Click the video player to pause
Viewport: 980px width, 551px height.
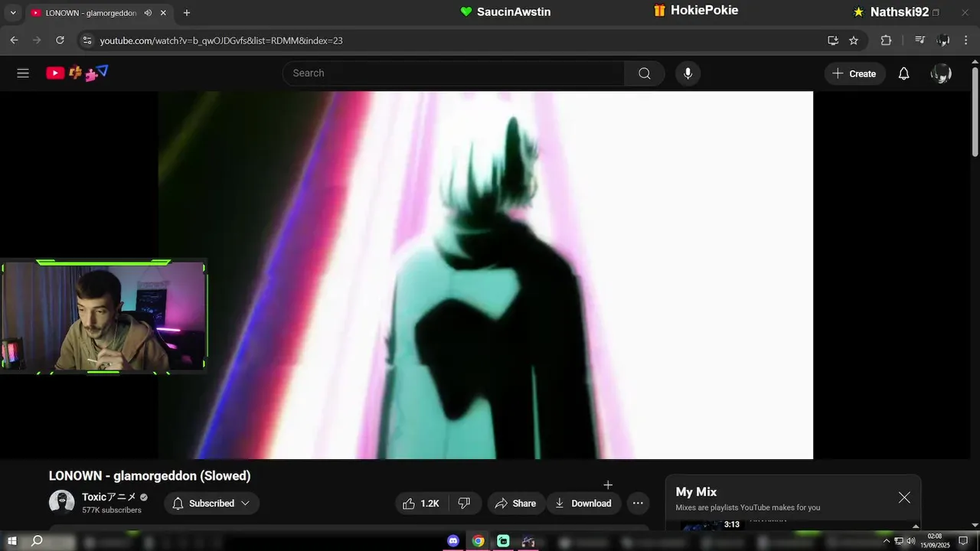(485, 275)
